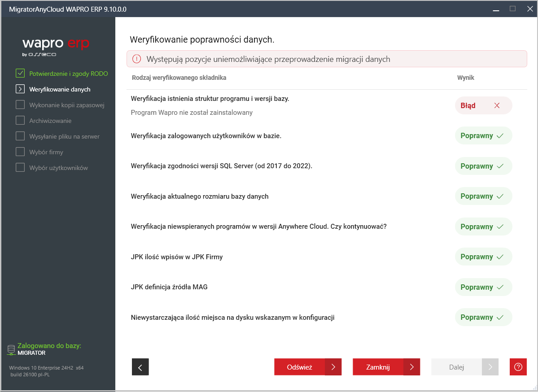Viewport: 538px width, 392px height.
Task: Select the Wybór firmy step
Action: (46, 152)
